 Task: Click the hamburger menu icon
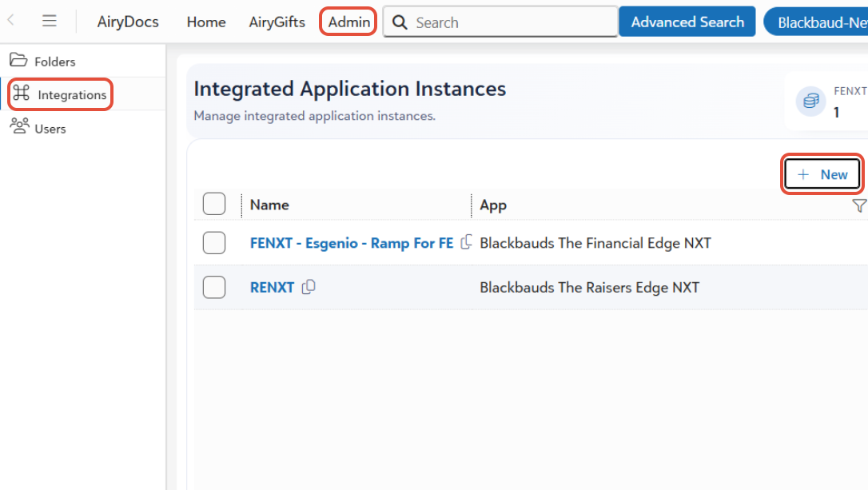pyautogui.click(x=50, y=22)
